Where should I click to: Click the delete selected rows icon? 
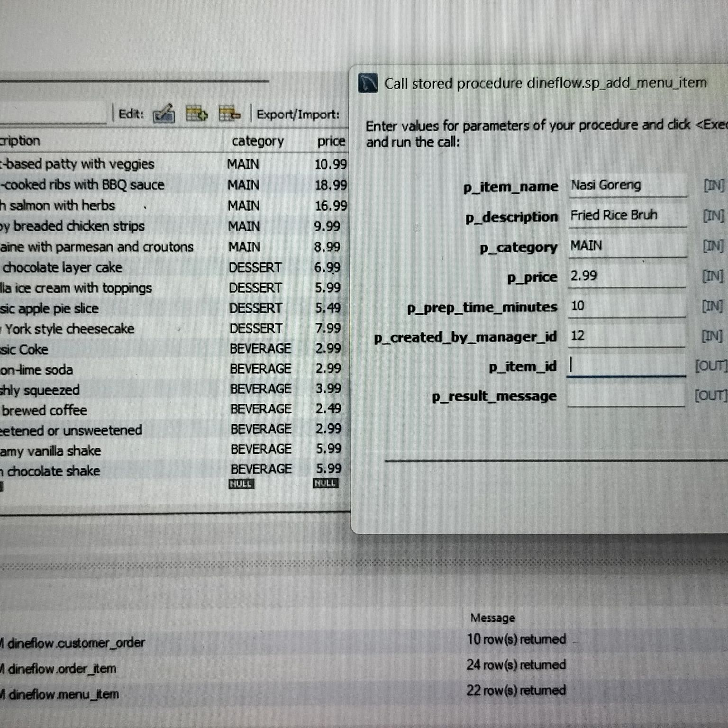pos(229,114)
